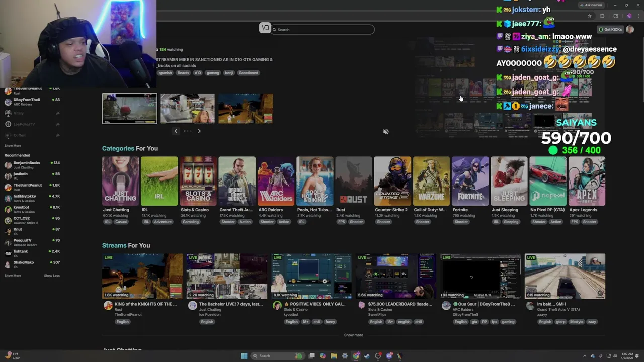Screen dimensions: 644x362
Task: Open the ARC Raiders category card
Action: 276,181
